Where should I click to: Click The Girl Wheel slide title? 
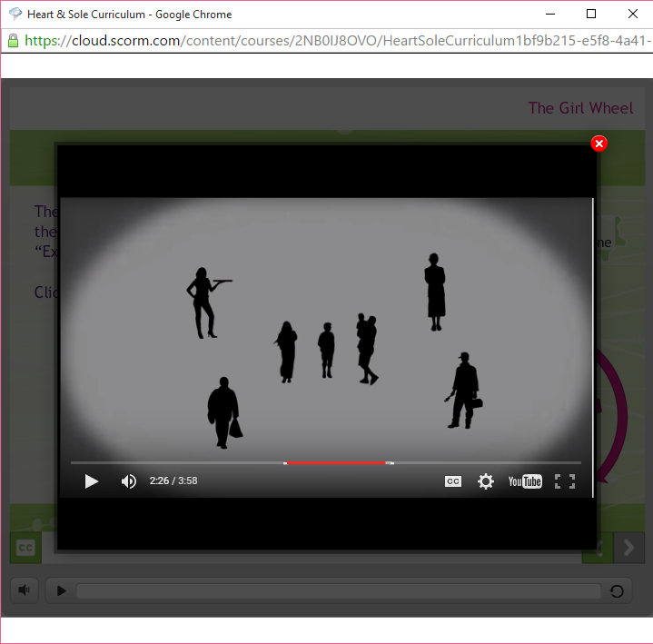click(x=580, y=108)
